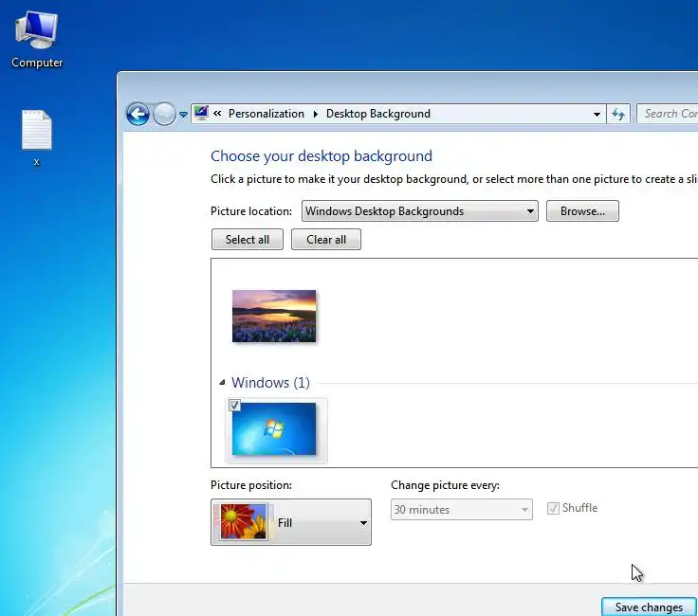Click the Search Control Panel box
The width and height of the screenshot is (698, 616).
point(668,114)
